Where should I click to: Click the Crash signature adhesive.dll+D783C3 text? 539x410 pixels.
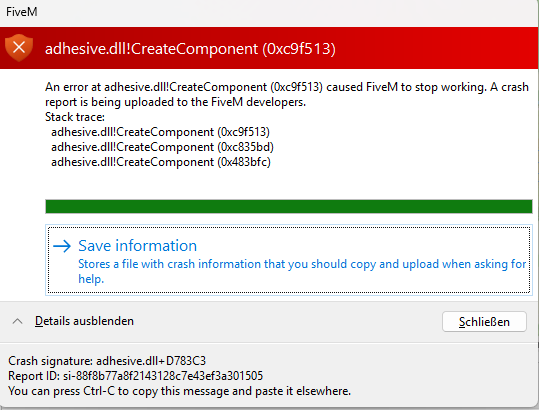107,361
